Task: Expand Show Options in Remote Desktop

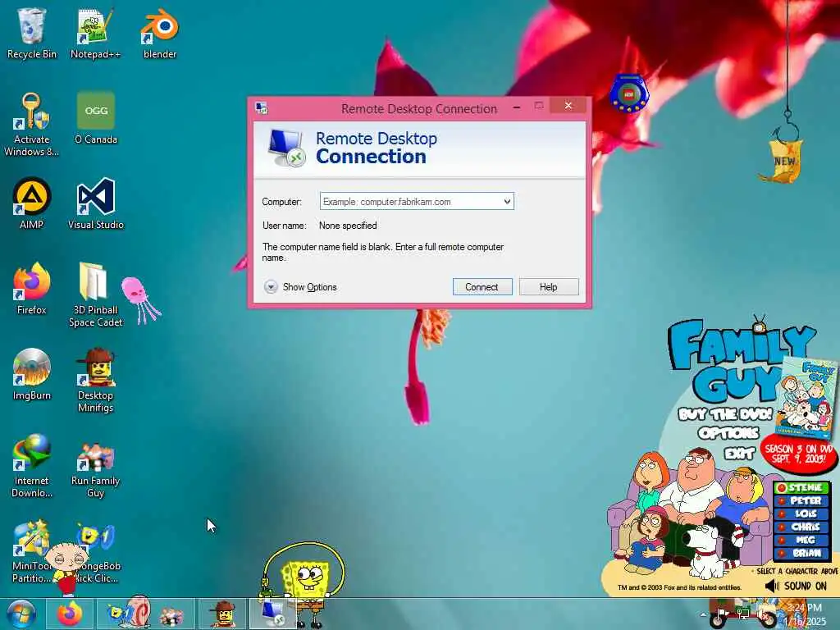Action: coord(300,287)
